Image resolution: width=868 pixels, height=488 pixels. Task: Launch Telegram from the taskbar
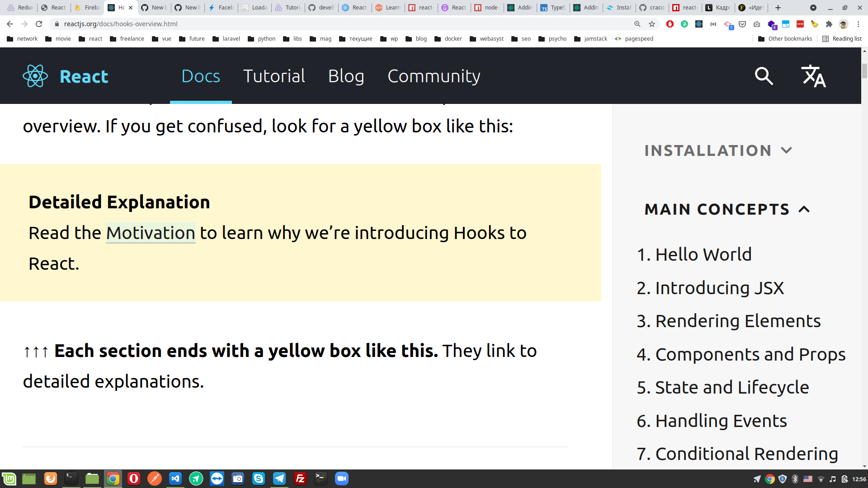279,479
